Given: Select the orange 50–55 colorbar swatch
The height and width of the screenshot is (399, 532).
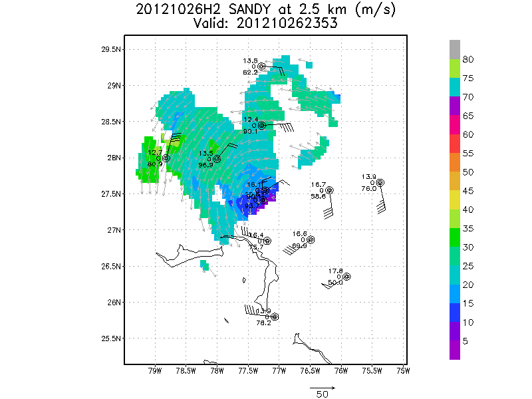Looking at the screenshot, I should [x=455, y=162].
